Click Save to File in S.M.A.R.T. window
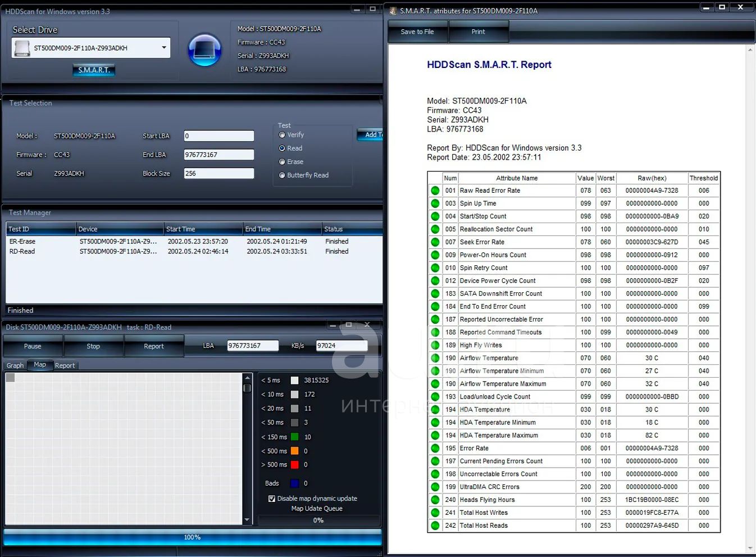The height and width of the screenshot is (557, 756). pyautogui.click(x=417, y=32)
